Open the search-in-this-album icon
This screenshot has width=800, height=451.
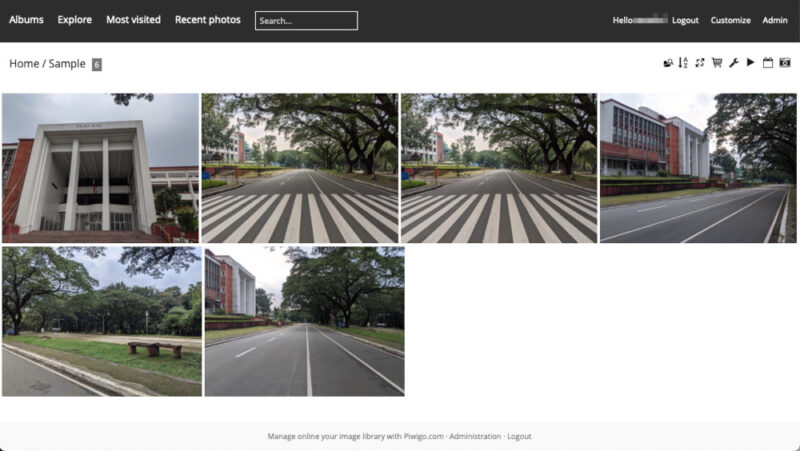[x=668, y=63]
